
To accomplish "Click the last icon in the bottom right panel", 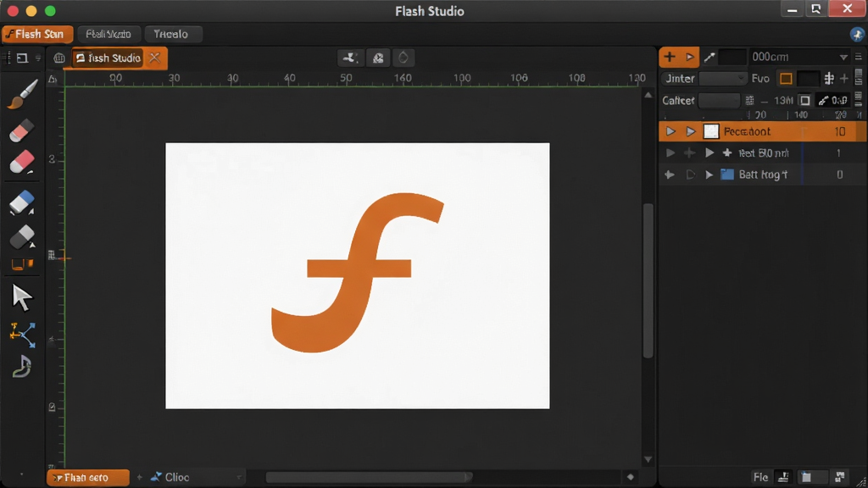I will [x=840, y=477].
